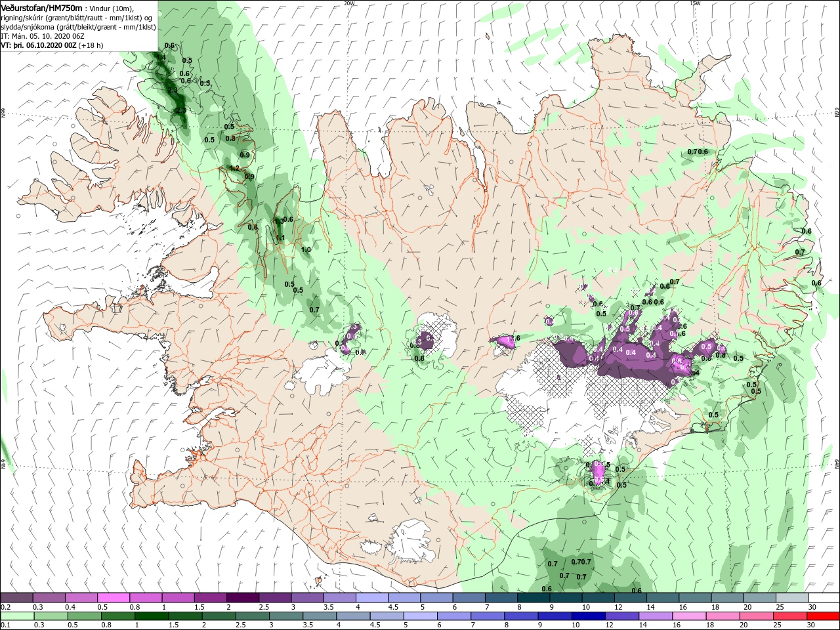Click the grey-purple swatch right of the 0.2 label
Image resolution: width=840 pixels, height=630 pixels.
16,598
